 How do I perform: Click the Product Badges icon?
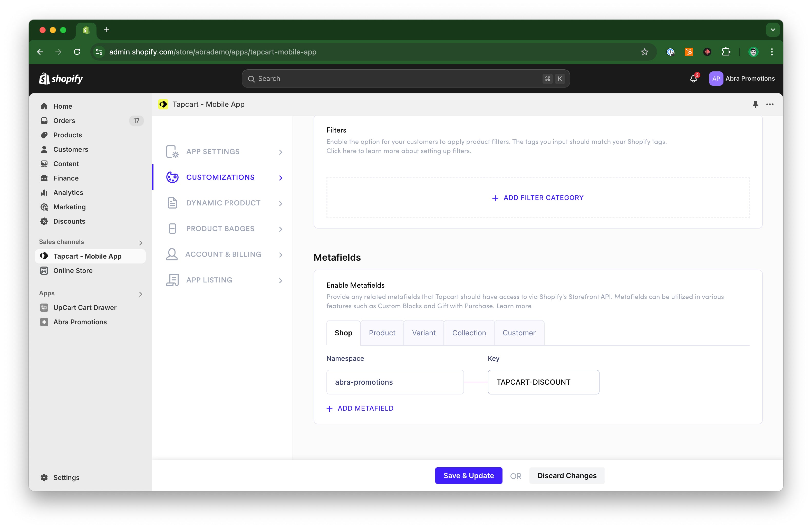[x=172, y=228]
